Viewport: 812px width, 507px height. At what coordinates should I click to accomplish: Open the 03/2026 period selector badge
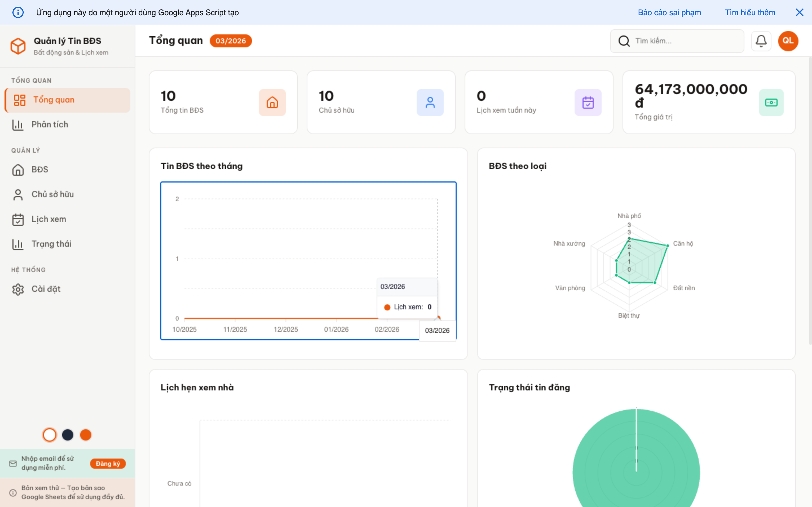pos(231,41)
